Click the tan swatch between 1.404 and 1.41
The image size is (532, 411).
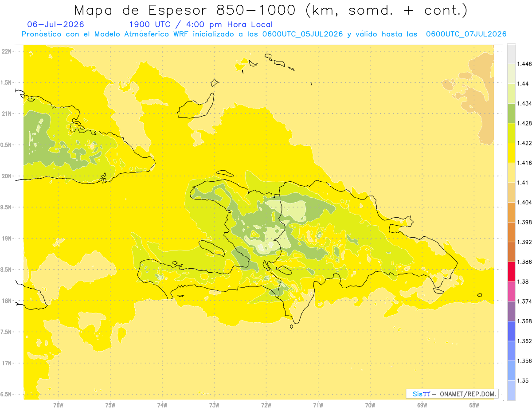(x=511, y=192)
